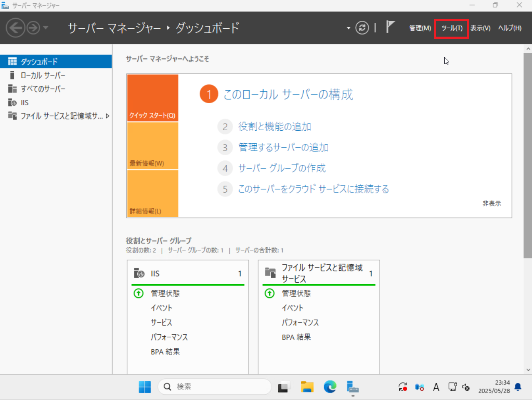The width and height of the screenshot is (532, 400).
Task: Click the ファイル サービス tile role icon
Action: [x=270, y=273]
